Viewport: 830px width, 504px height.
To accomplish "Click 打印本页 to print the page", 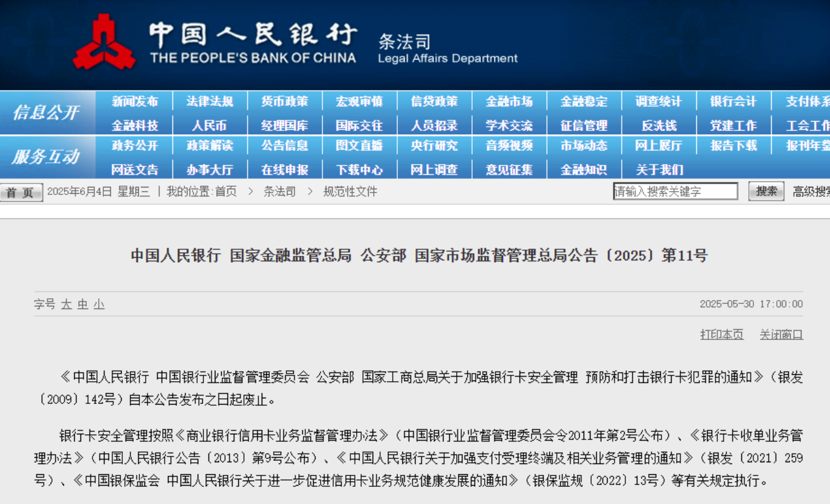I will 722,334.
